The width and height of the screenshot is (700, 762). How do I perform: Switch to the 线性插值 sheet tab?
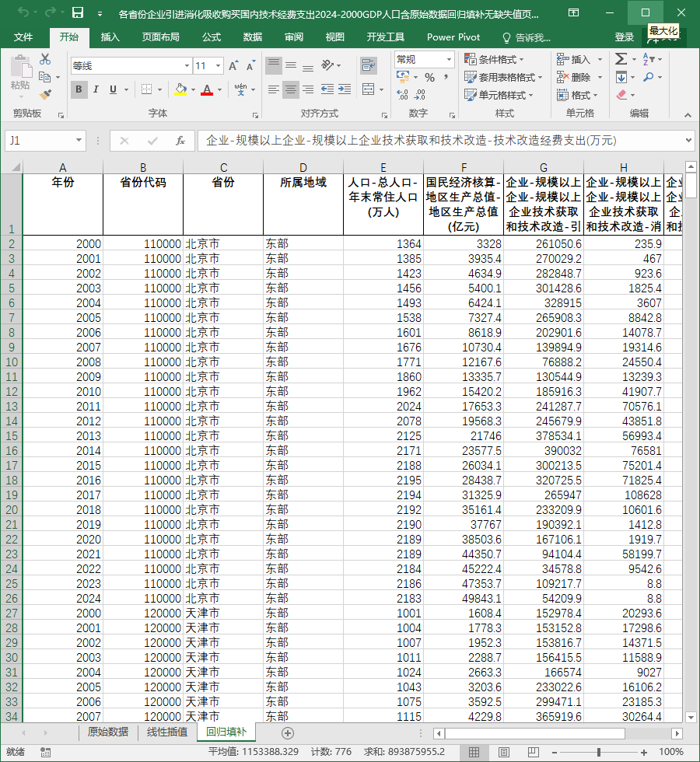[167, 732]
